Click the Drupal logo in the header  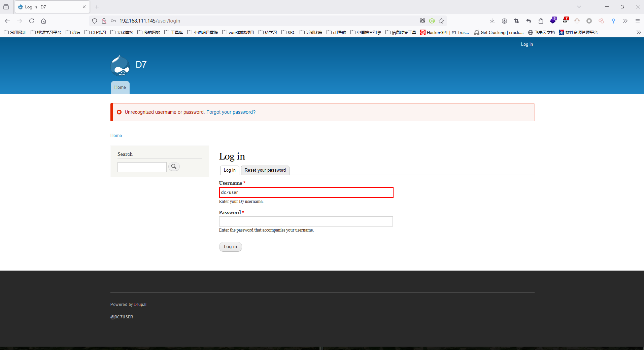[x=120, y=65]
